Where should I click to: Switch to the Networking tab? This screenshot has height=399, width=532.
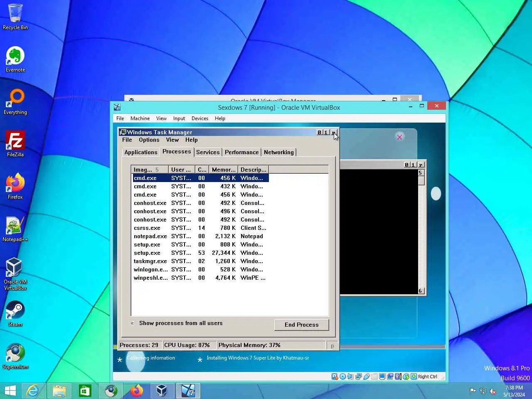click(x=278, y=152)
